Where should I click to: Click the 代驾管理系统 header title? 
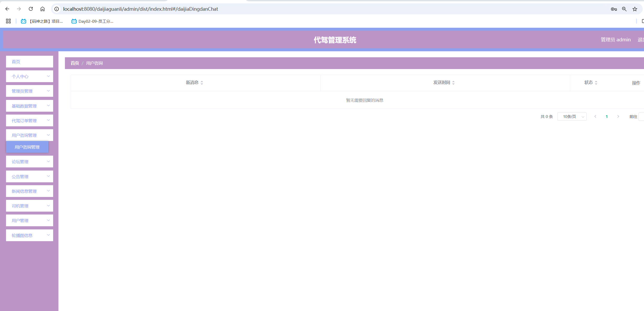click(335, 40)
